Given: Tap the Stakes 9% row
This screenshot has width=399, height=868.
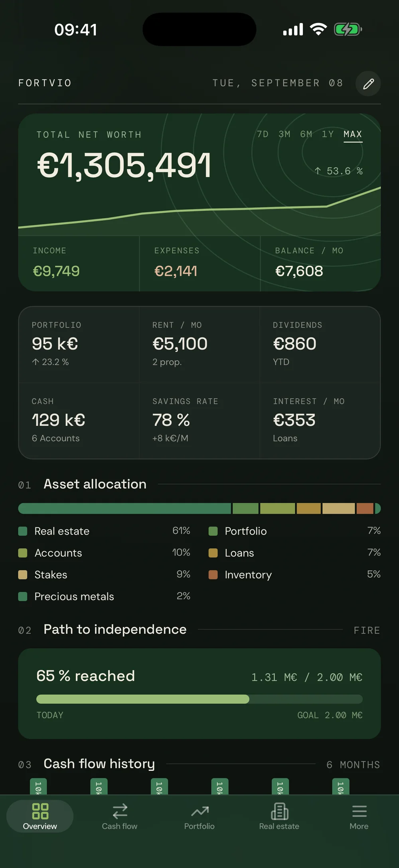Looking at the screenshot, I should point(105,575).
